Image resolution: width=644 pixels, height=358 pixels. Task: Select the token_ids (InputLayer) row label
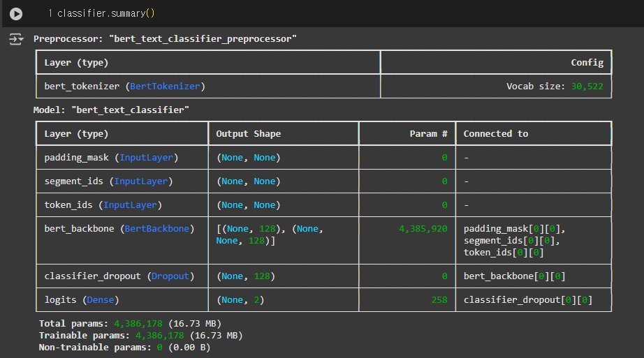tap(103, 205)
